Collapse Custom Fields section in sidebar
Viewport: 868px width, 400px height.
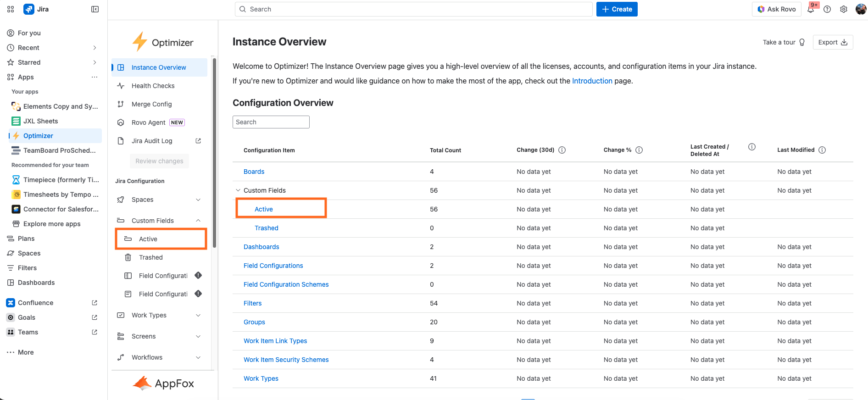[198, 221]
